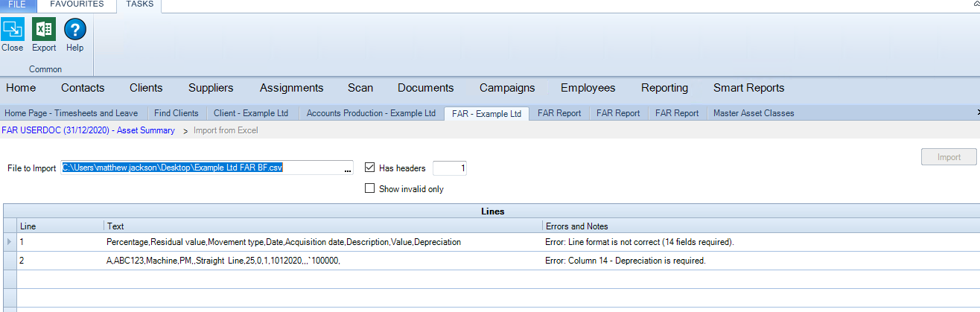
Task: Switch to Home Page - Timesheets and Leave tab
Action: point(73,113)
